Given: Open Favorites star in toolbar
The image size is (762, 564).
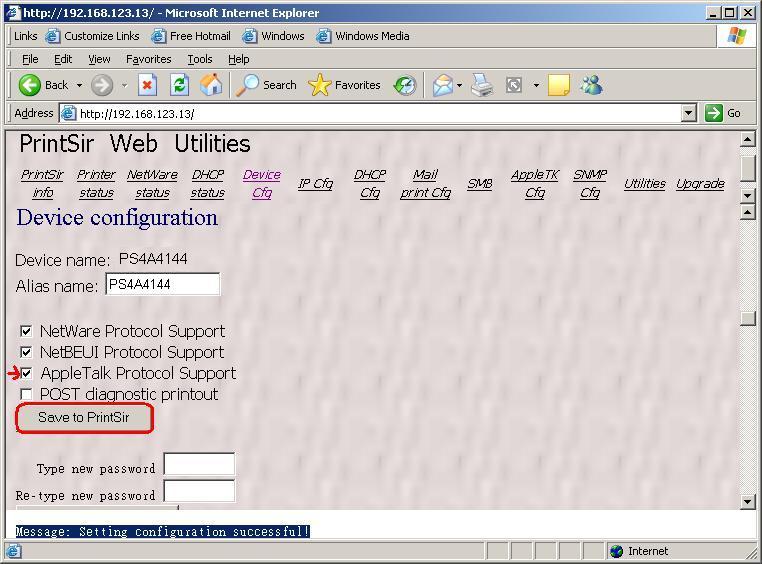Looking at the screenshot, I should tap(319, 85).
